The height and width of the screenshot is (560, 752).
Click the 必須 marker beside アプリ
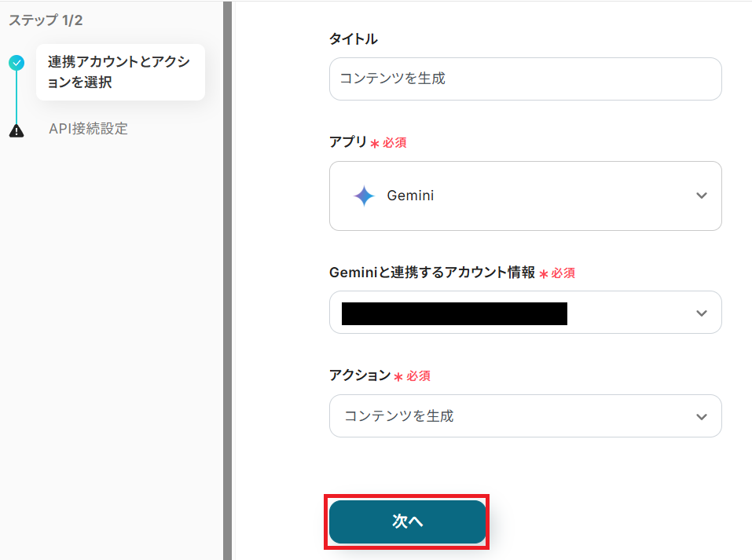394,143
